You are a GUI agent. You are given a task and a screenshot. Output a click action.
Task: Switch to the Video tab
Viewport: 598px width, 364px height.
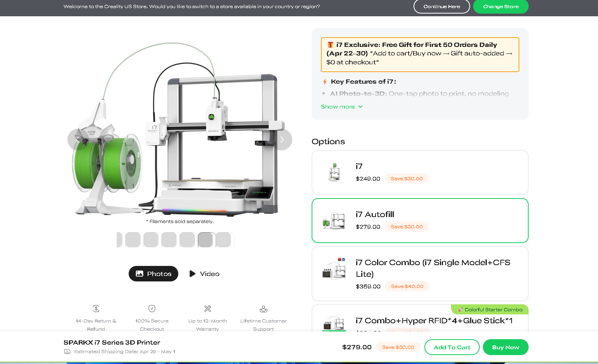coord(204,274)
